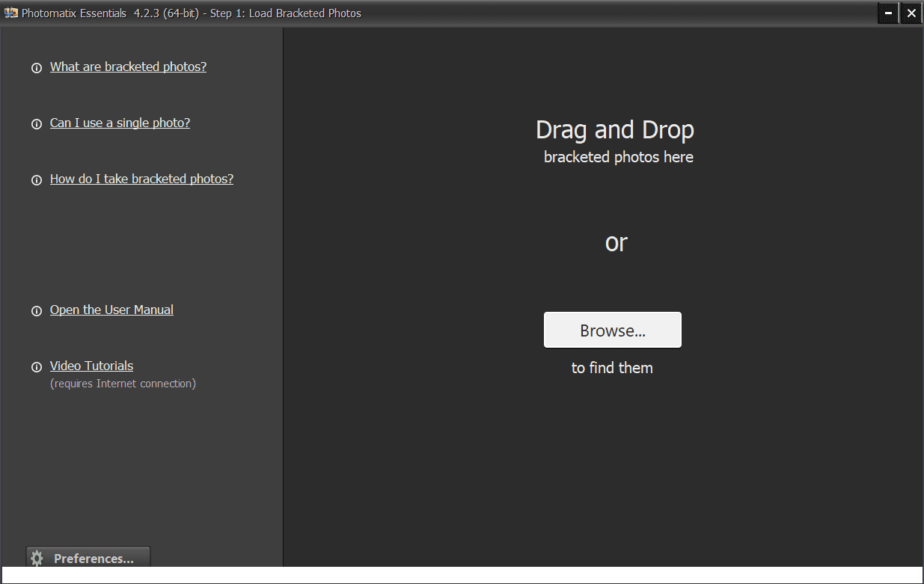The width and height of the screenshot is (924, 584).
Task: Click the "bracketed photos here" text
Action: 619,157
